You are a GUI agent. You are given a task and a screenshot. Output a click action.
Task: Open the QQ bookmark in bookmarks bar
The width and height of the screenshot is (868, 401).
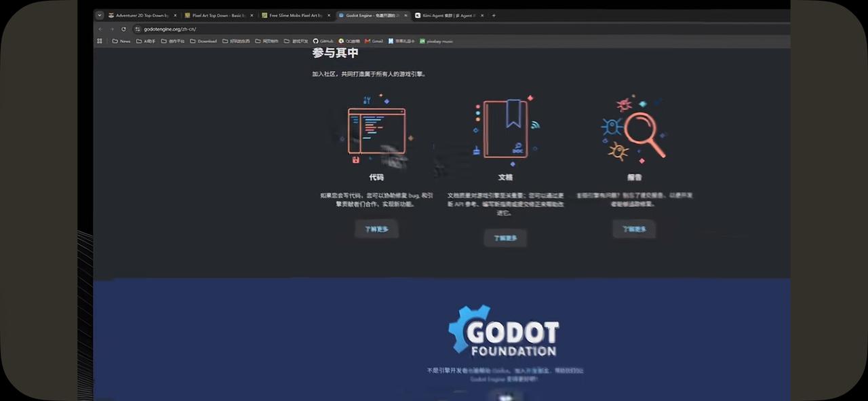click(x=349, y=41)
